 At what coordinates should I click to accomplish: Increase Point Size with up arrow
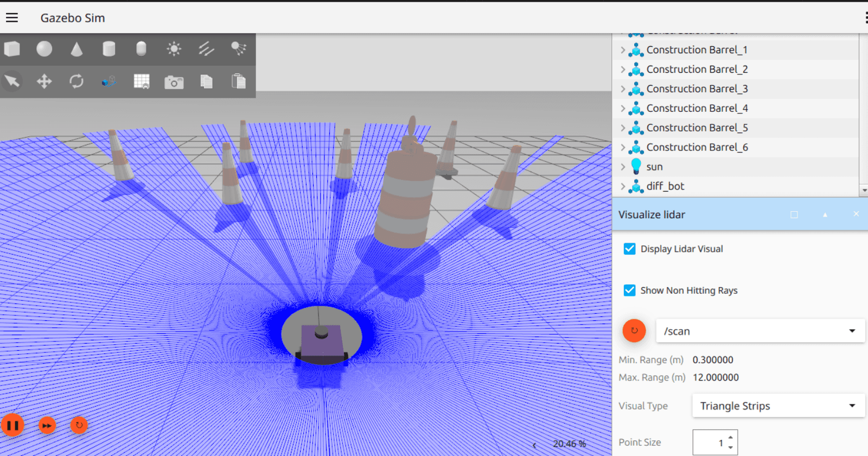(x=731, y=438)
